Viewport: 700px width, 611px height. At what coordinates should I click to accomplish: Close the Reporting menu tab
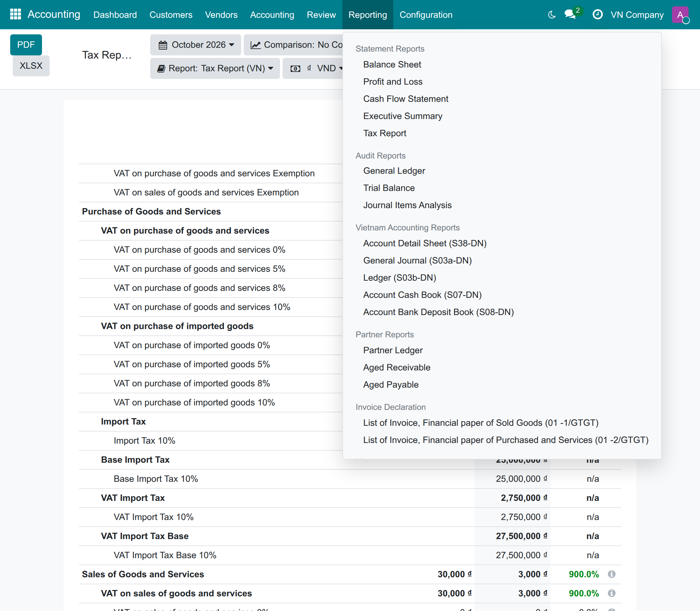[x=367, y=15]
